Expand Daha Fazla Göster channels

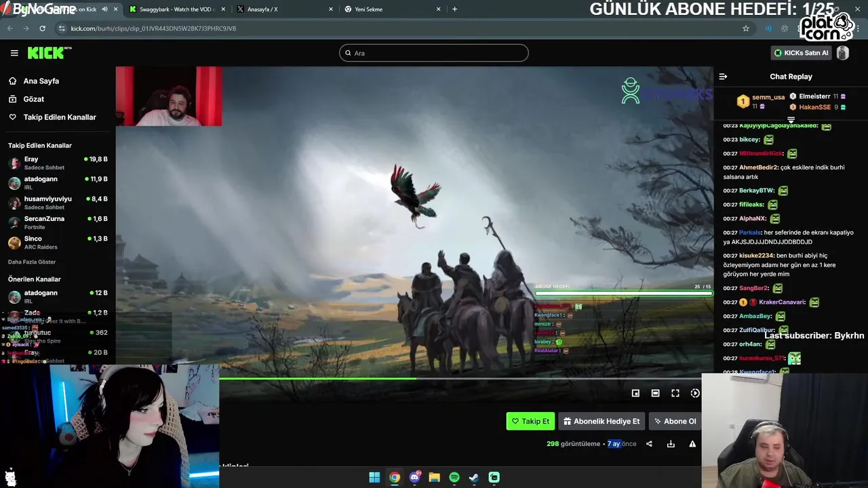(x=32, y=262)
